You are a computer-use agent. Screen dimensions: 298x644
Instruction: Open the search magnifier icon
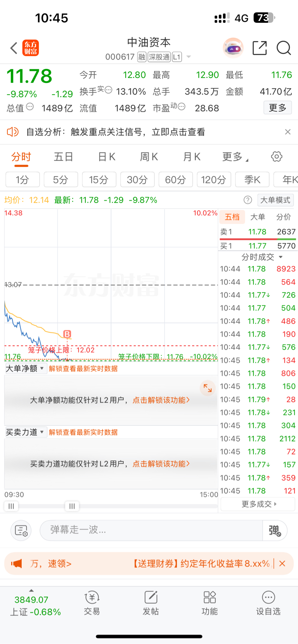(x=284, y=48)
